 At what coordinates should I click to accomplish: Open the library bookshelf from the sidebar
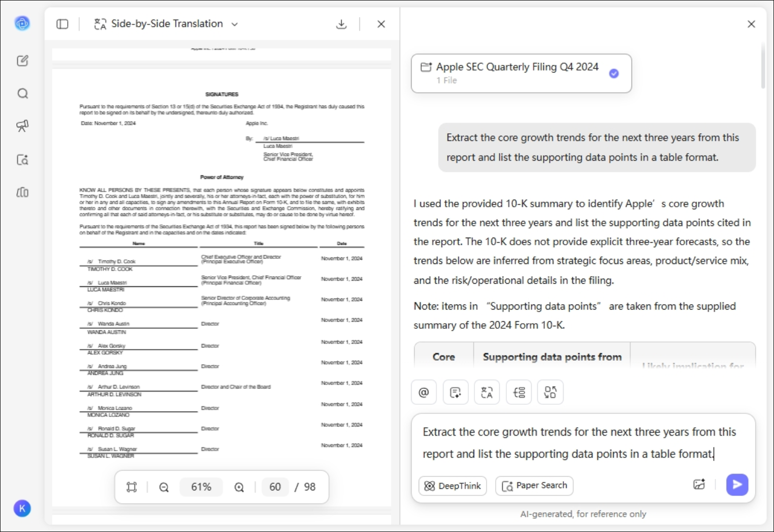22,193
